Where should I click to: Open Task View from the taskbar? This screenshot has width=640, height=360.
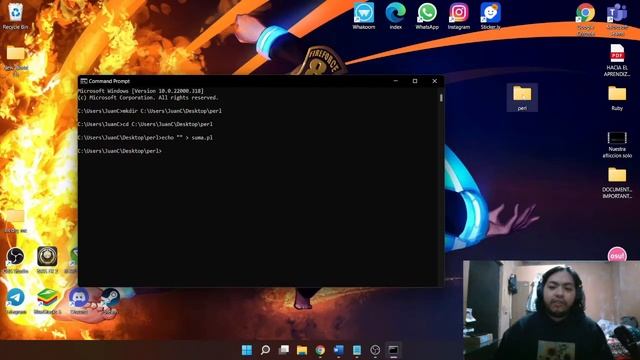284,350
